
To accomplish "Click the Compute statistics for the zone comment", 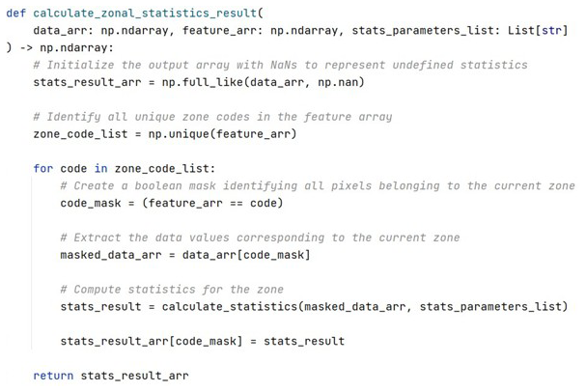I will pos(171,290).
